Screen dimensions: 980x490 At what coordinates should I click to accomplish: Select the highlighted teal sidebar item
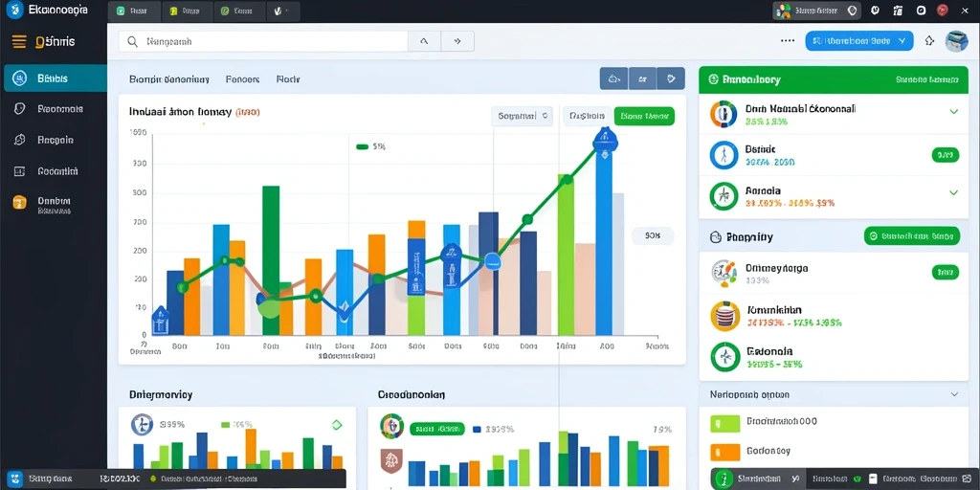(x=55, y=78)
